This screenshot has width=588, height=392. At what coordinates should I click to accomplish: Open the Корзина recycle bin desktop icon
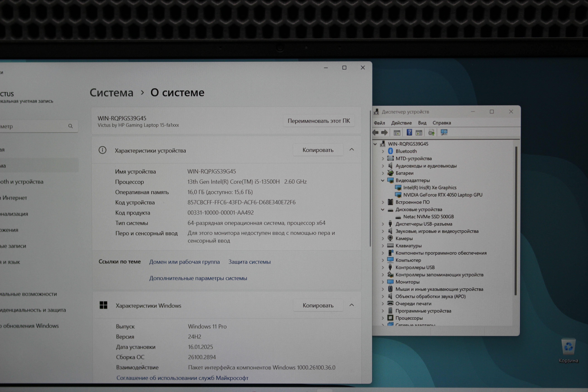(568, 350)
